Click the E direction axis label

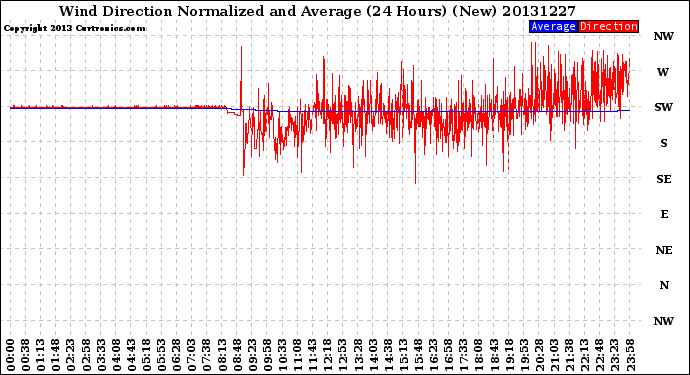(664, 214)
